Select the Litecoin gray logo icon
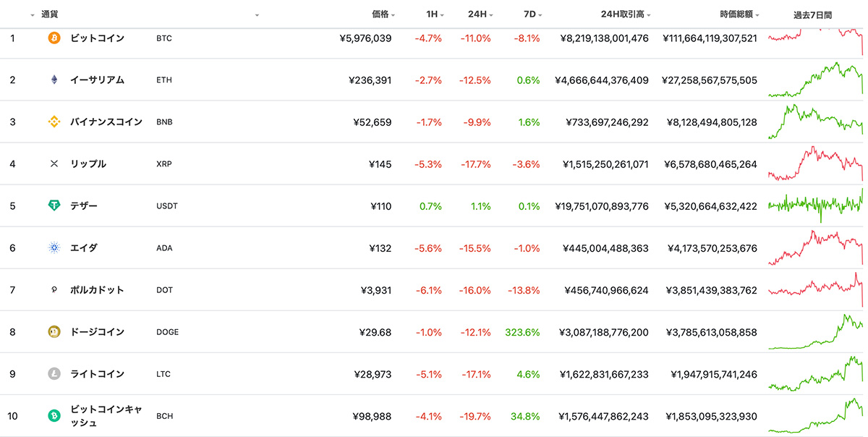 click(54, 373)
